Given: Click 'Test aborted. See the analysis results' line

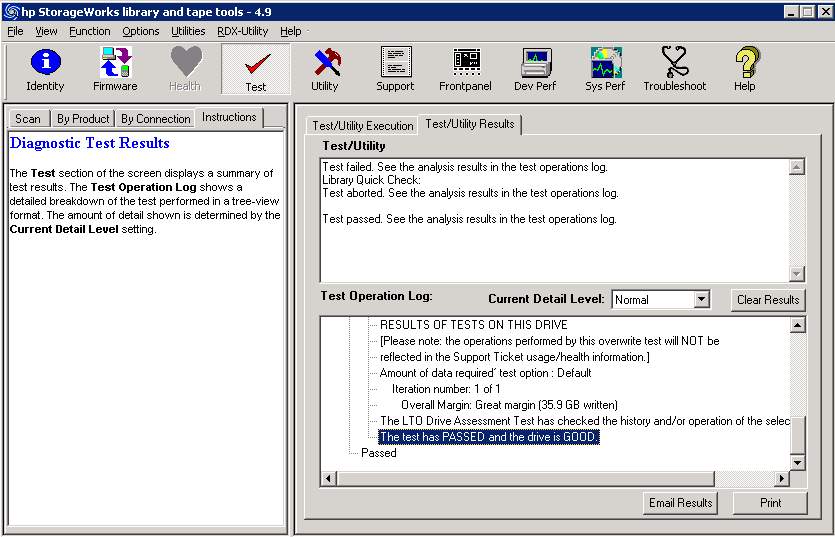Looking at the screenshot, I should 471,193.
